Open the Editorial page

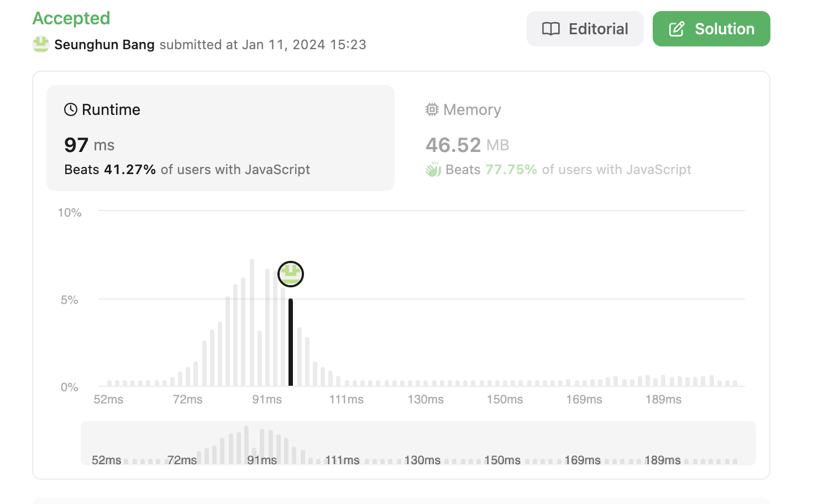[x=585, y=29]
